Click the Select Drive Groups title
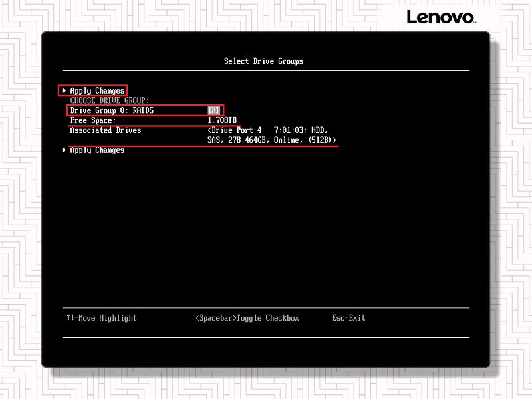The image size is (532, 399). tap(263, 61)
